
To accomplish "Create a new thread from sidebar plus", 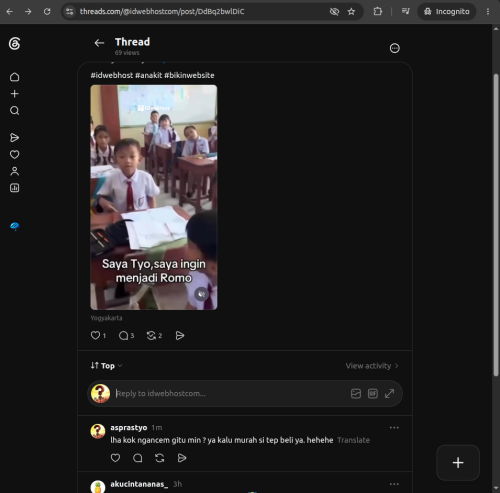I will (x=14, y=94).
